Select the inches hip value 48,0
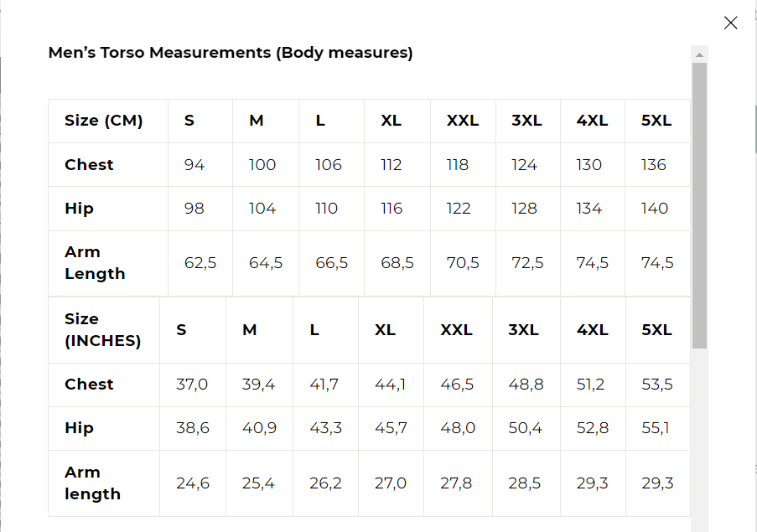The height and width of the screenshot is (532, 757). pos(458,428)
